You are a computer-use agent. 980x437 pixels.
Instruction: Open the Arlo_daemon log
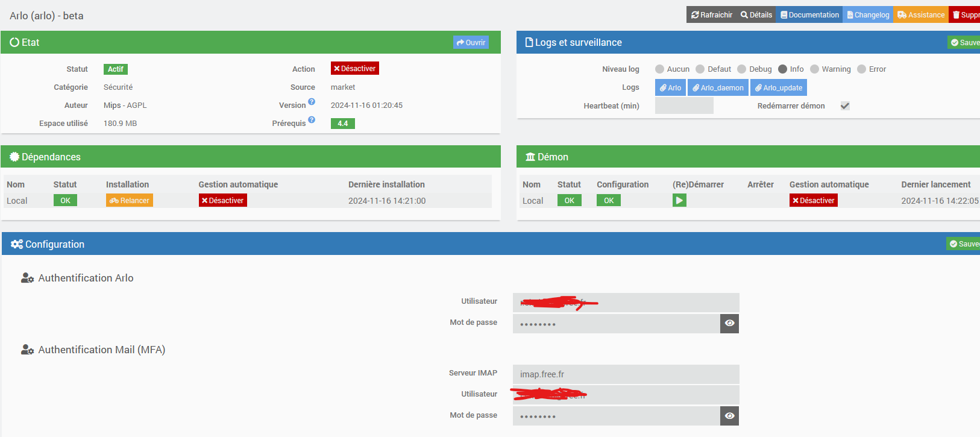click(718, 87)
